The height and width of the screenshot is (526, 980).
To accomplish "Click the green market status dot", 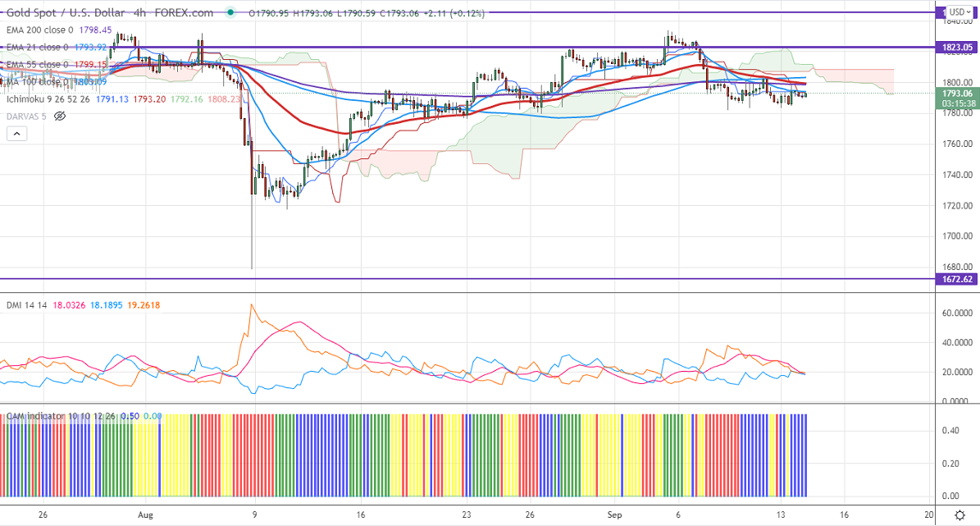I will click(x=231, y=12).
